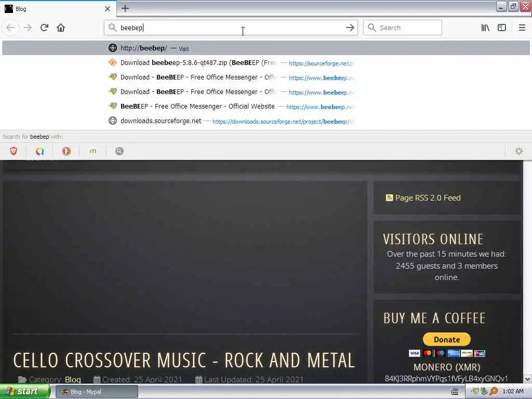Search beebep with gray magnifier engine
The height and width of the screenshot is (399, 532).
click(119, 151)
